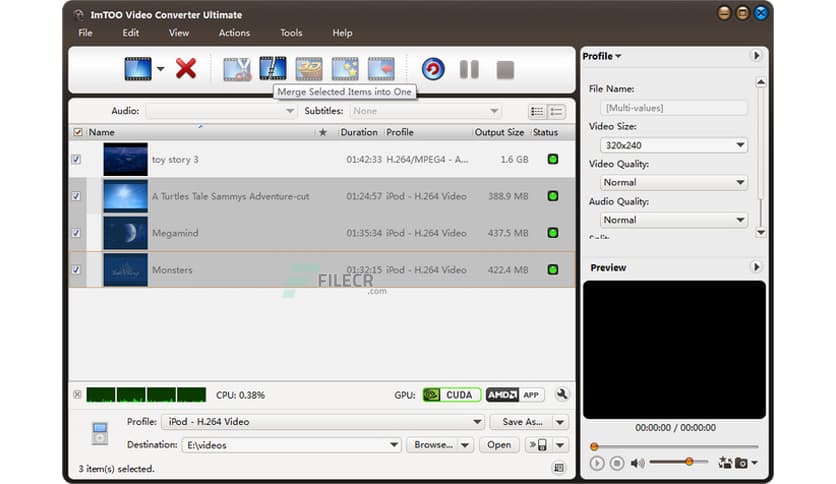Uncheck the toy story 3 checkbox
The width and height of the screenshot is (836, 484).
(x=76, y=159)
